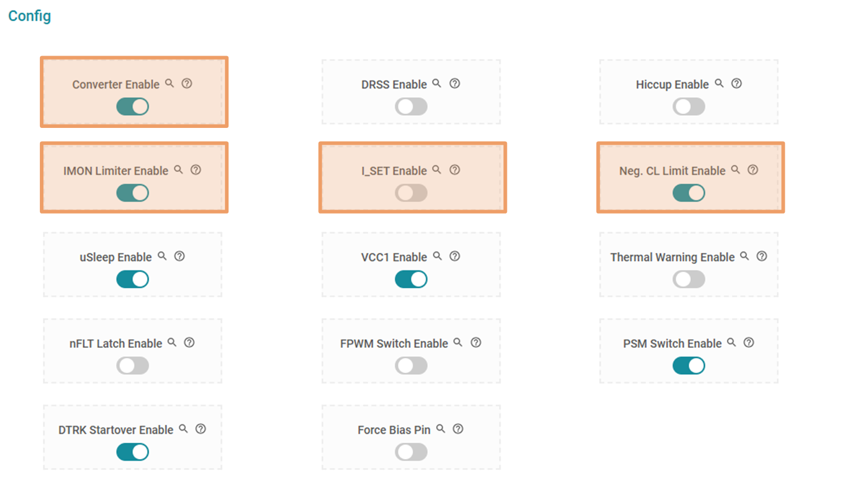The height and width of the screenshot is (481, 868).
Task: Turn on the Hiccup Enable toggle
Action: point(689,107)
